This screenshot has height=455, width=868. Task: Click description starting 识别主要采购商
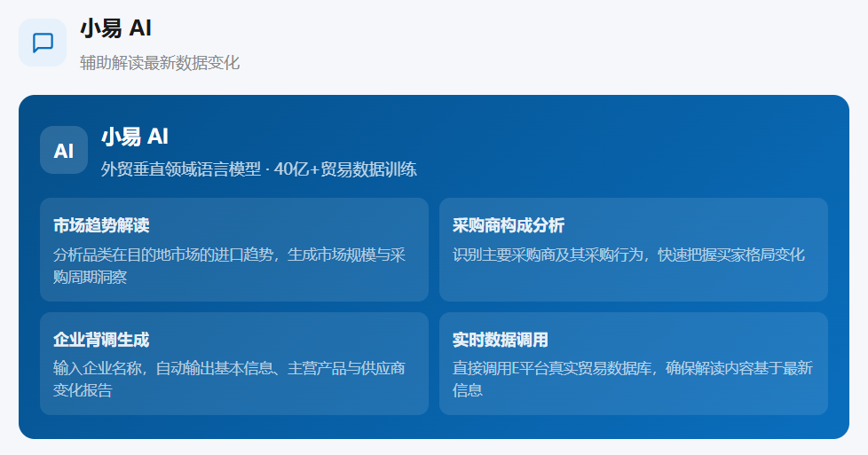(x=628, y=255)
